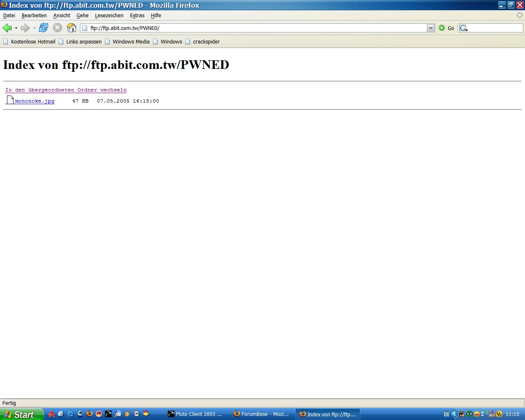Select 'Index von ftp://ftp...' taskbar button

point(327,414)
